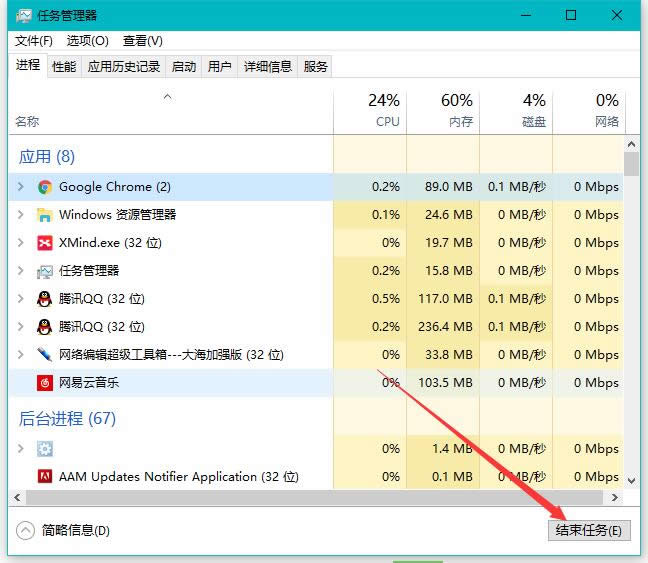The image size is (648, 563).
Task: Expand the Windows 资源管理器 process group
Action: point(20,215)
